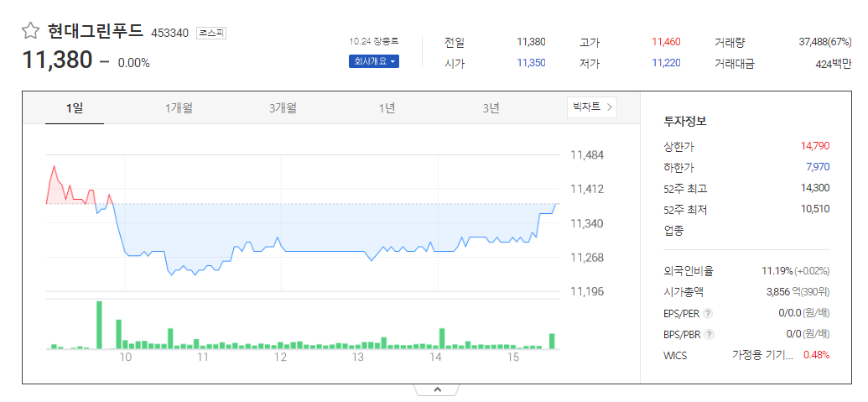Click 상한가 value 14,790

coord(815,147)
